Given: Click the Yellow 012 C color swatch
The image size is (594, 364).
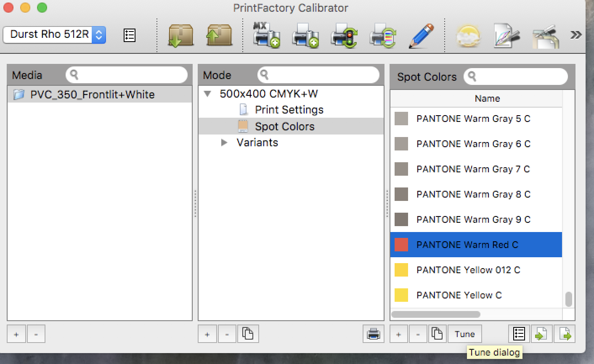Looking at the screenshot, I should [x=401, y=270].
